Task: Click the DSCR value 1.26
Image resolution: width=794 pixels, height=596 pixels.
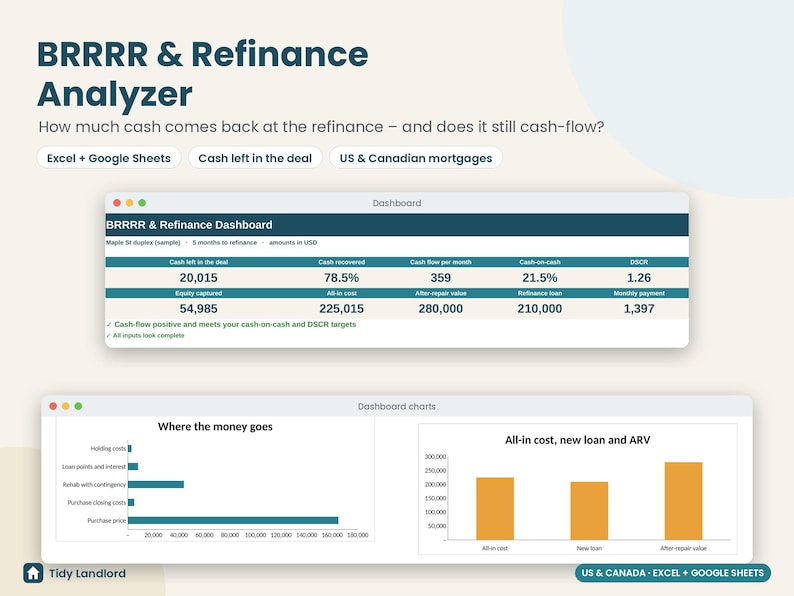Action: [639, 277]
